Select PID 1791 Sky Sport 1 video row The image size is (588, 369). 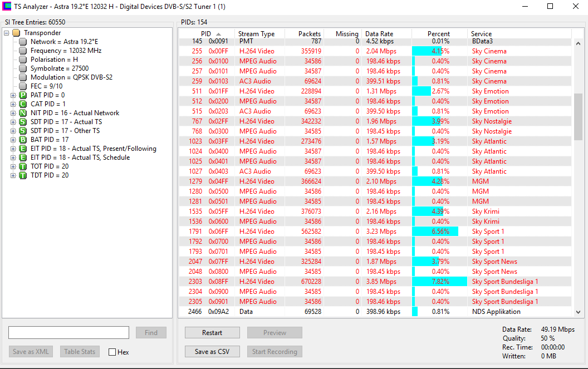(x=375, y=232)
